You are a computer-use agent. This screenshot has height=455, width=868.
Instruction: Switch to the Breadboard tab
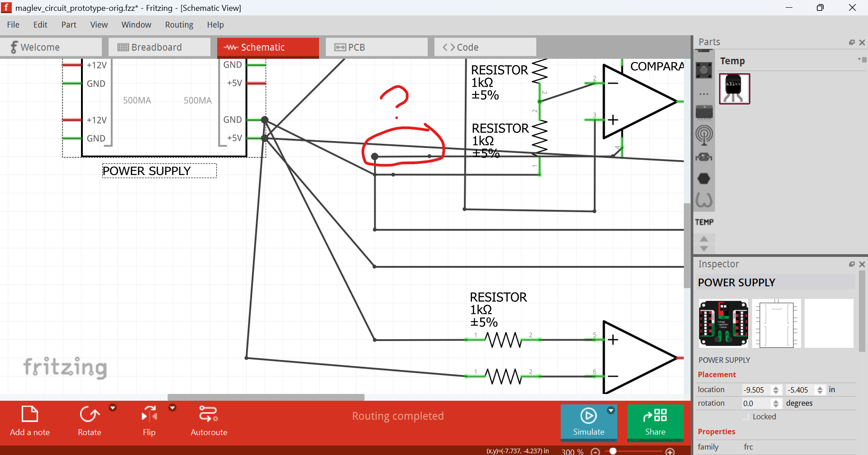[x=159, y=47]
